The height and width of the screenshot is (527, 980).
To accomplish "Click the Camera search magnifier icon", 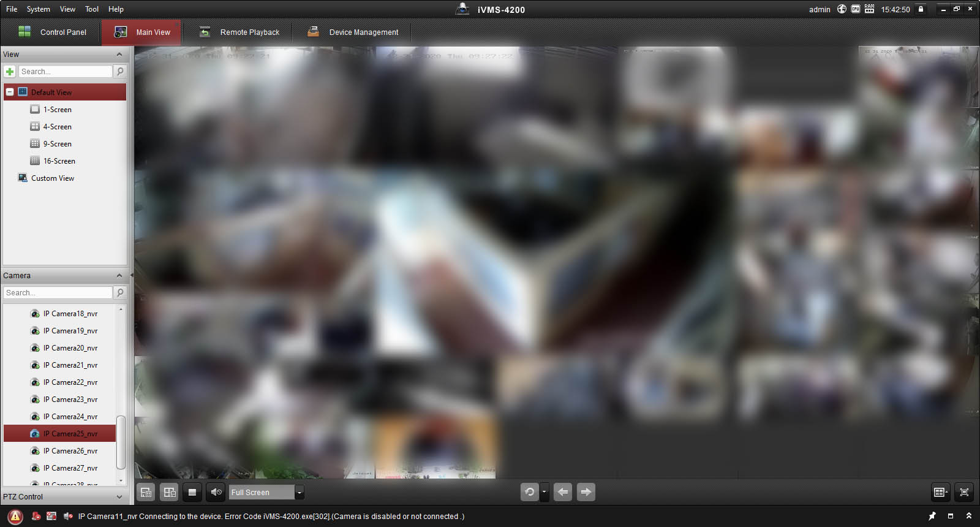I will click(120, 293).
